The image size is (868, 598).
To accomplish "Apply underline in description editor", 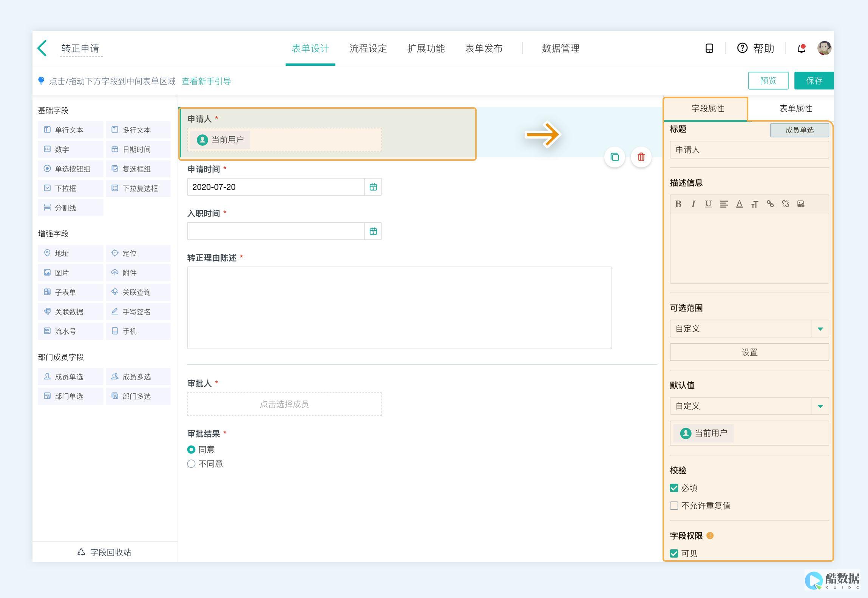I will [708, 204].
